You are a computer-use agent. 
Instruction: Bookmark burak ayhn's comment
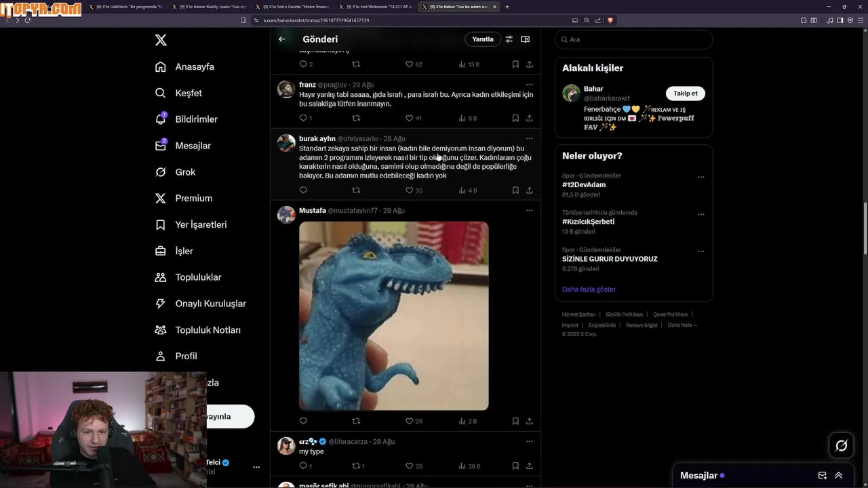point(515,190)
